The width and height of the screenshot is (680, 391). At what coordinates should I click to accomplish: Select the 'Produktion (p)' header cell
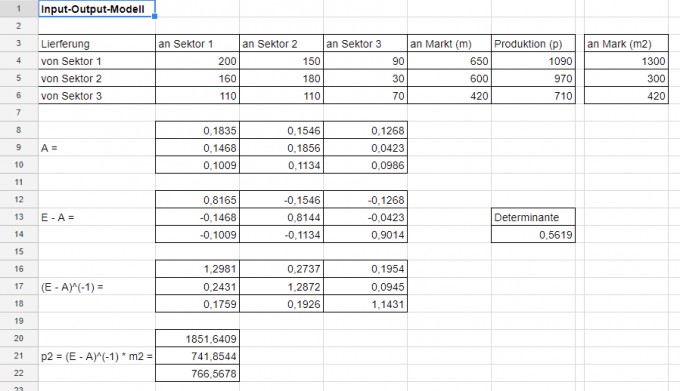[x=533, y=43]
